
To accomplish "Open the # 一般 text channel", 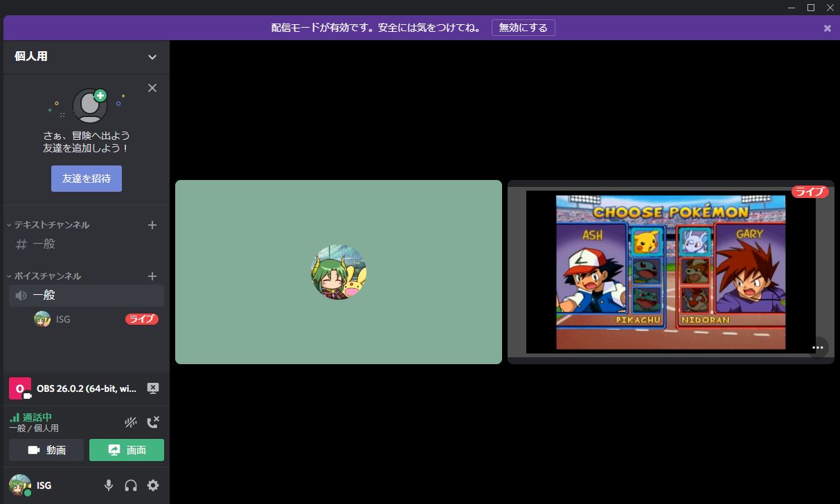I will pyautogui.click(x=87, y=244).
